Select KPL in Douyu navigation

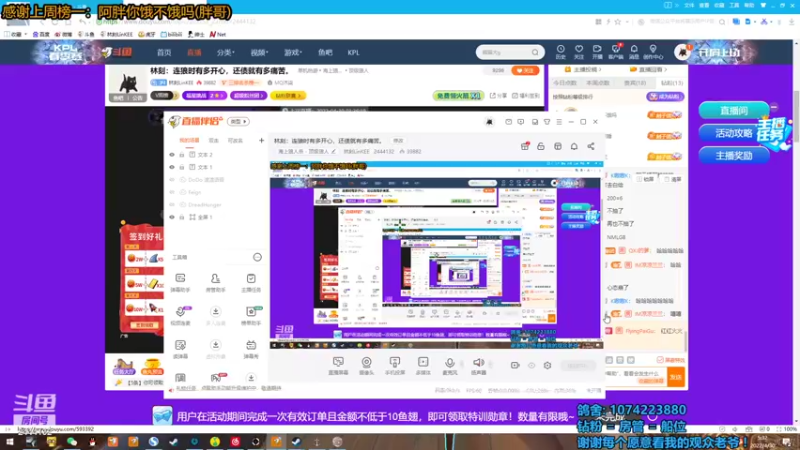pyautogui.click(x=353, y=53)
